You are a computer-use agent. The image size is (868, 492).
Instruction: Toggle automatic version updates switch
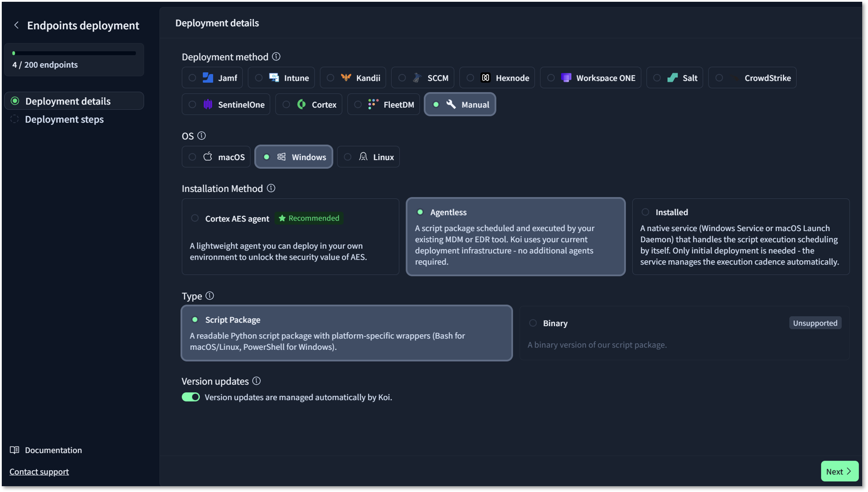pos(191,397)
